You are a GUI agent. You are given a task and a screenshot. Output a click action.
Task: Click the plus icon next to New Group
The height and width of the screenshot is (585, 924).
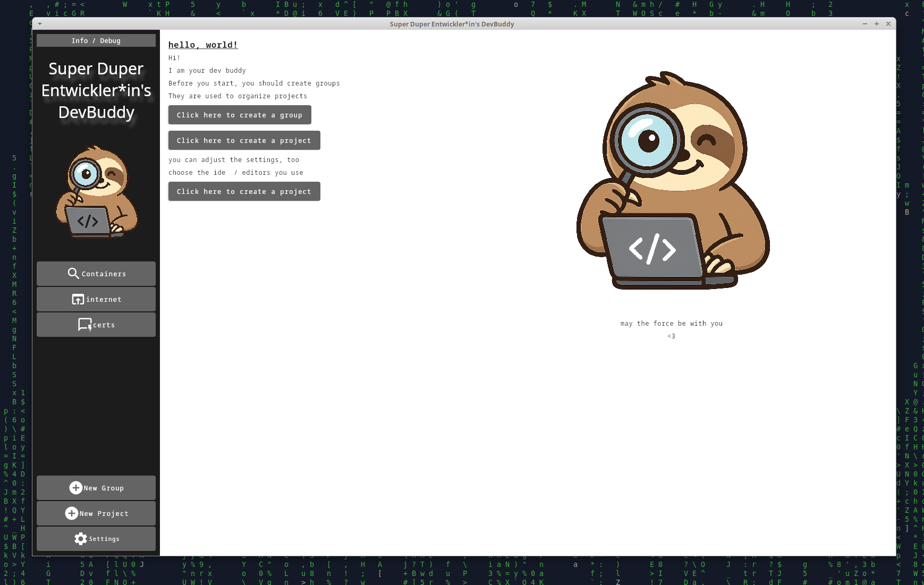pos(76,487)
